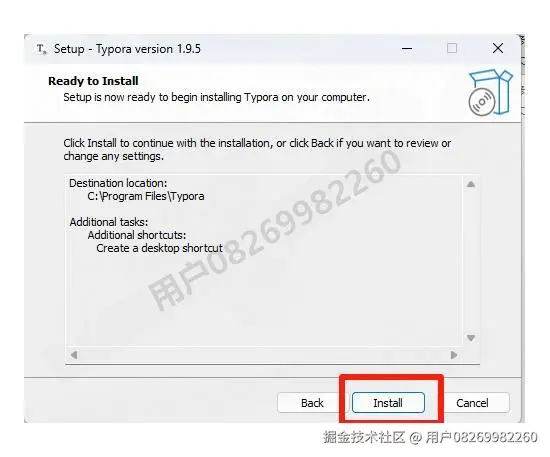Close the Setup window

tap(498, 48)
